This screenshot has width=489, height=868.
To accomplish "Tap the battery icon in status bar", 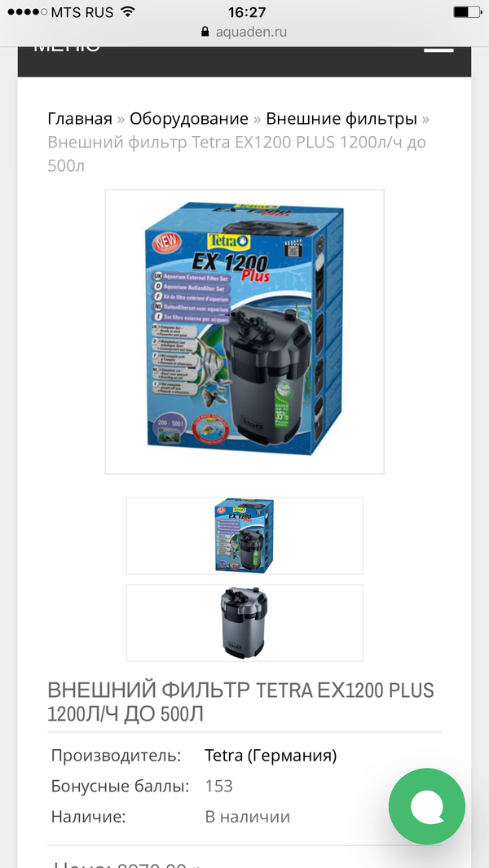I will (x=467, y=11).
